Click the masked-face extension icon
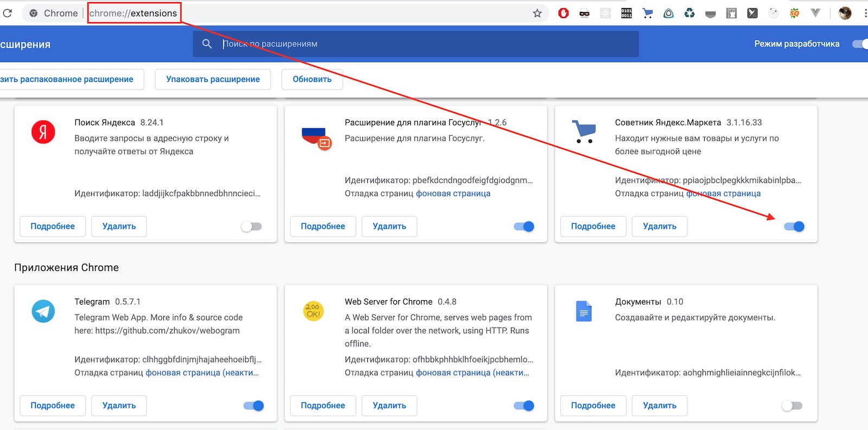Viewport: 868px width, 430px height. [584, 14]
